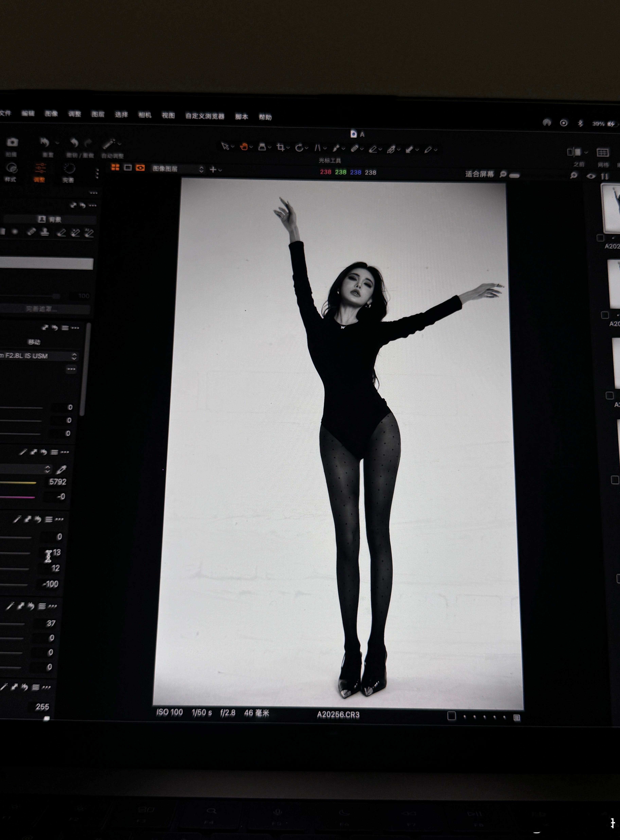Select the rotate tool icon
Image resolution: width=620 pixels, height=840 pixels.
tap(299, 148)
